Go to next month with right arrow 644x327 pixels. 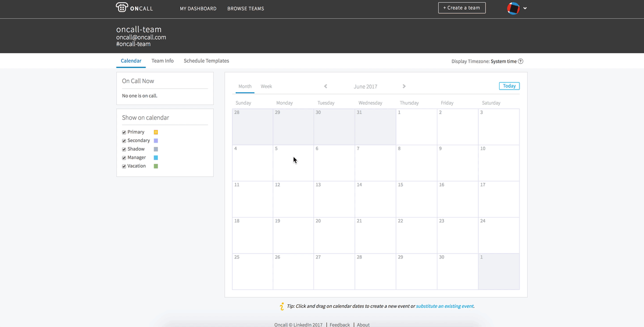point(404,86)
